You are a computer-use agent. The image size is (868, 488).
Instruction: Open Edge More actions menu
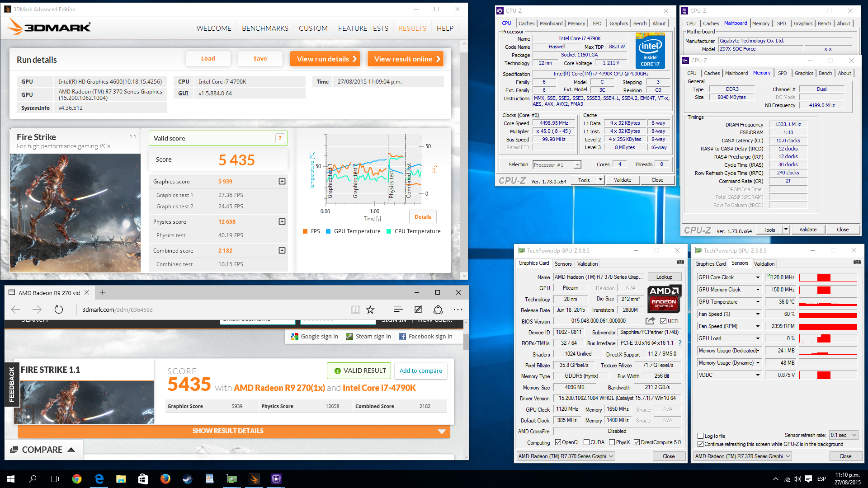click(458, 310)
